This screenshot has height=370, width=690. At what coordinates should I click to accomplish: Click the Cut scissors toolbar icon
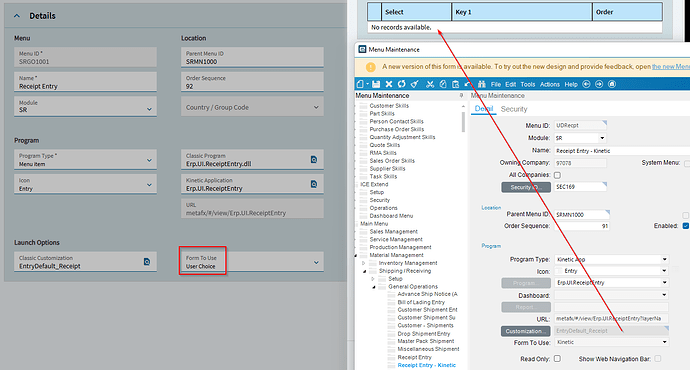(430, 84)
